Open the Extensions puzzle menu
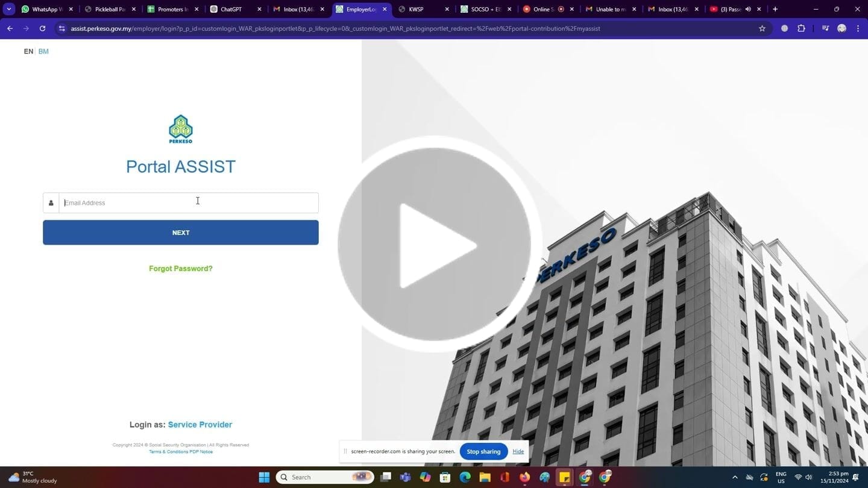 pos(801,28)
